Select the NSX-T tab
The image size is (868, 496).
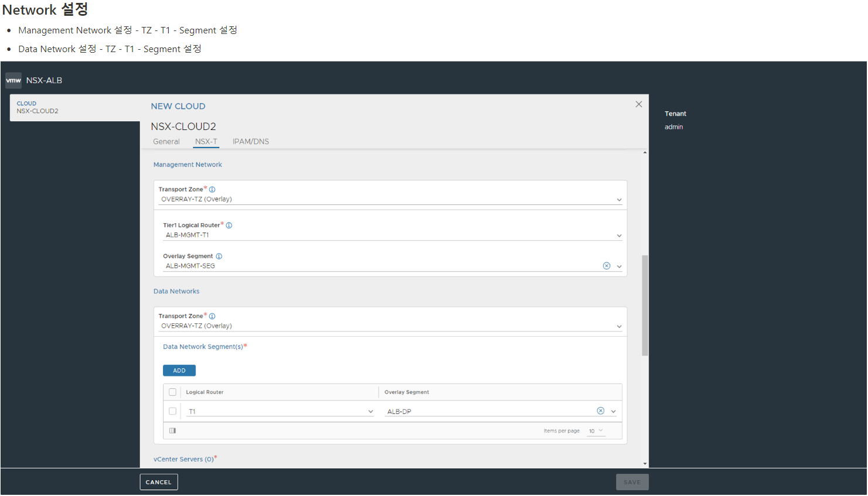pos(206,142)
